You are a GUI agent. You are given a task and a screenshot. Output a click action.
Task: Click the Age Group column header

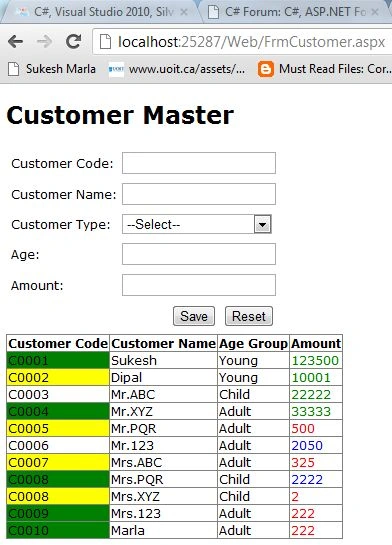point(253,343)
